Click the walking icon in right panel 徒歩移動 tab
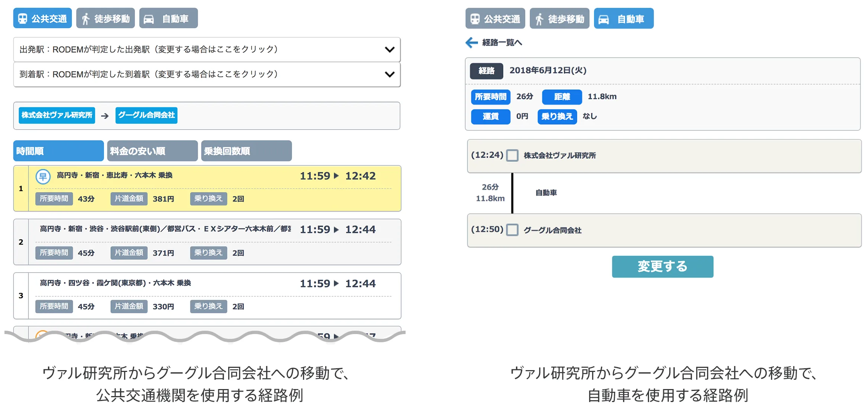The height and width of the screenshot is (408, 868). (x=539, y=19)
